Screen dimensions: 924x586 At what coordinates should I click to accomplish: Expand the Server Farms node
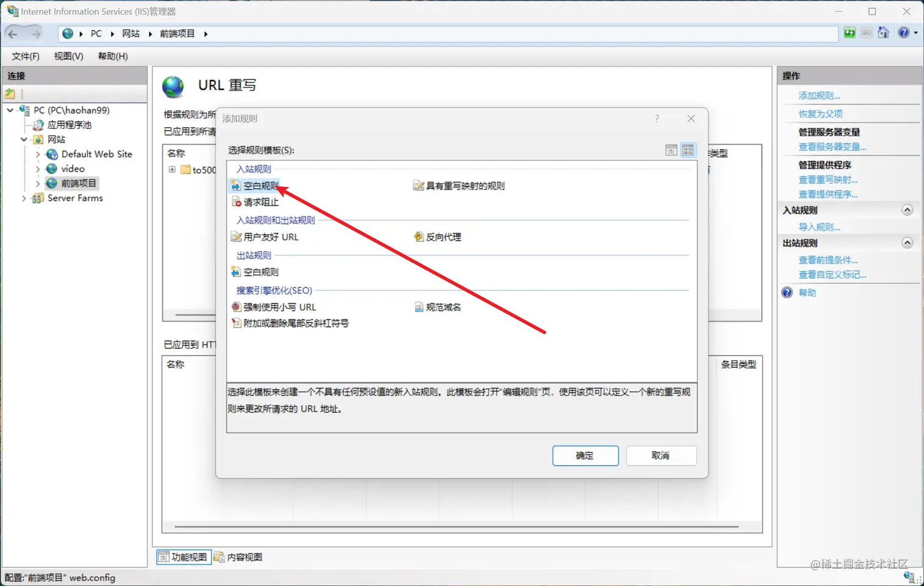pos(24,198)
